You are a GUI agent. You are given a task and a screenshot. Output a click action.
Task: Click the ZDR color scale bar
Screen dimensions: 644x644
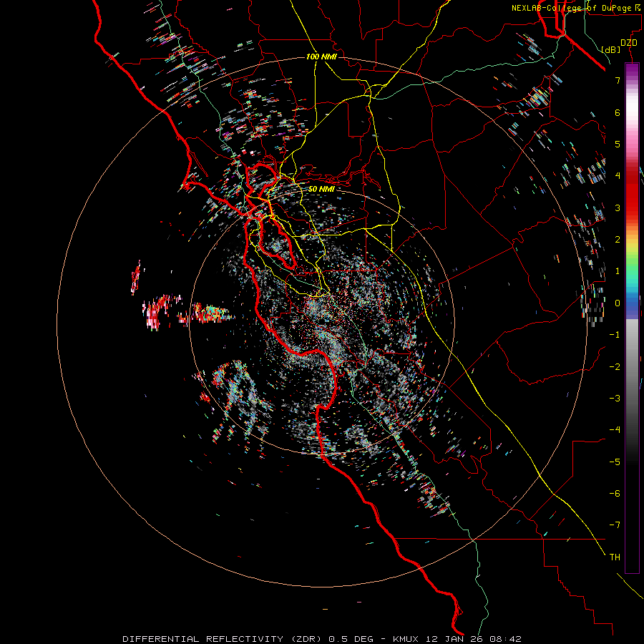[x=632, y=318]
